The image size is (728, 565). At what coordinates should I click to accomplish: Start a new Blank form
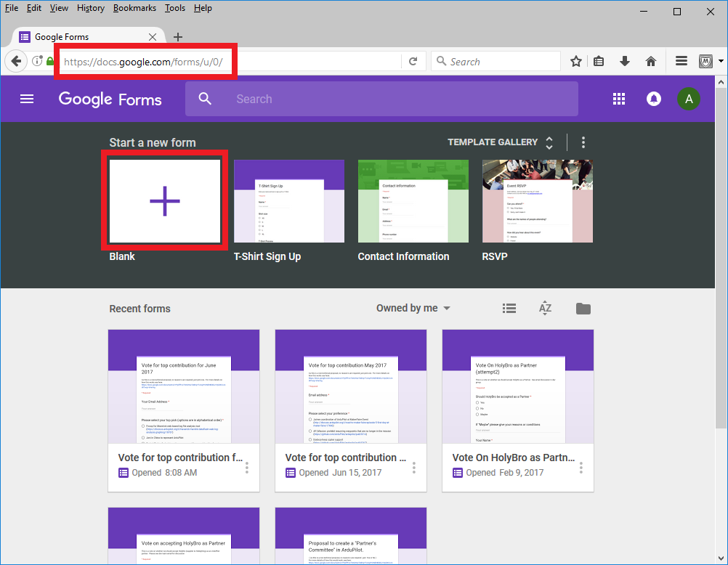(165, 201)
